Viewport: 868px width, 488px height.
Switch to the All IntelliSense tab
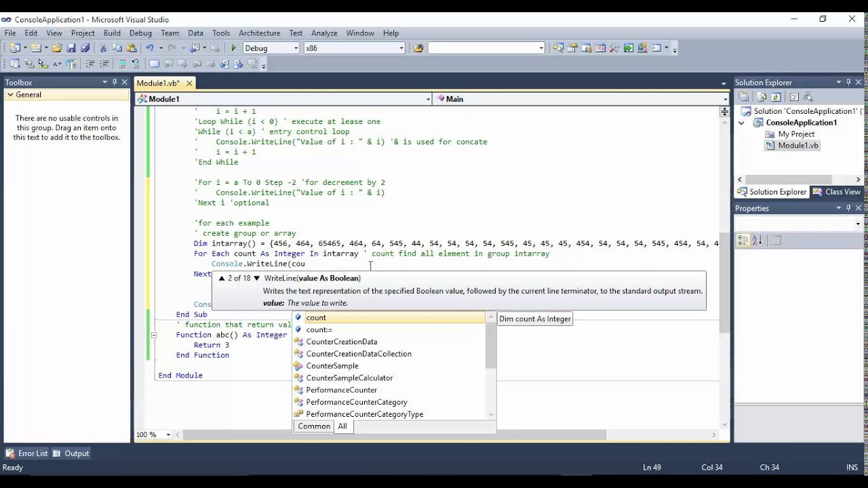[x=342, y=426]
